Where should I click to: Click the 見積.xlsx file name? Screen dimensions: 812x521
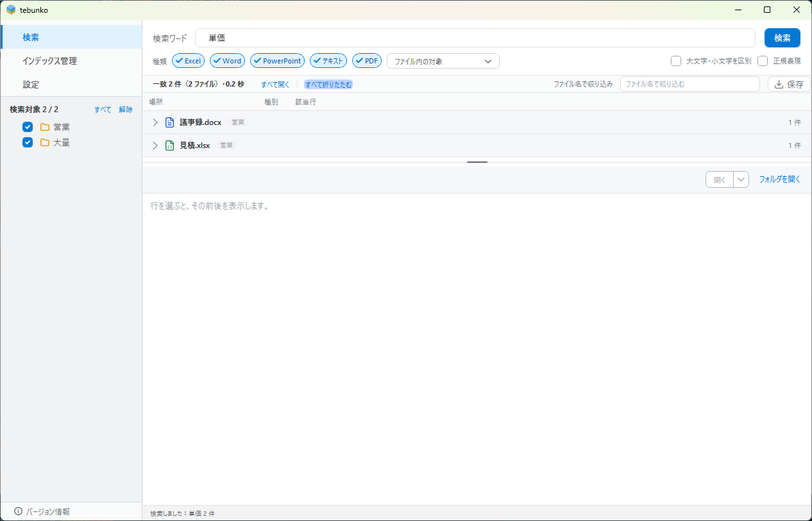pos(195,145)
